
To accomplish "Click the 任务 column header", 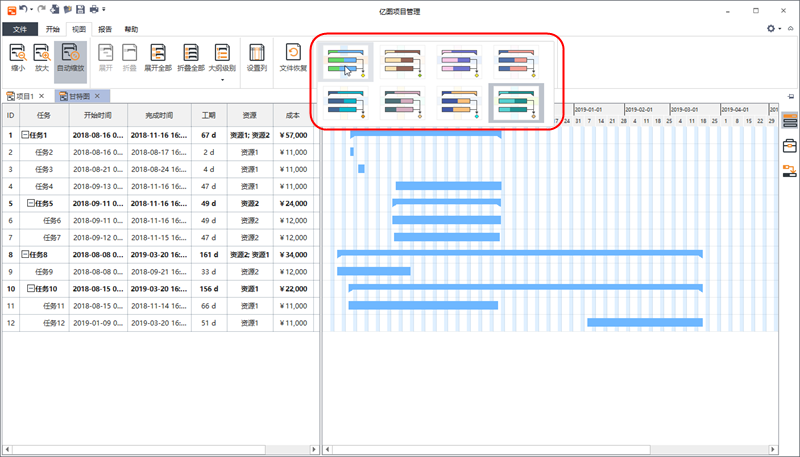I will (44, 116).
